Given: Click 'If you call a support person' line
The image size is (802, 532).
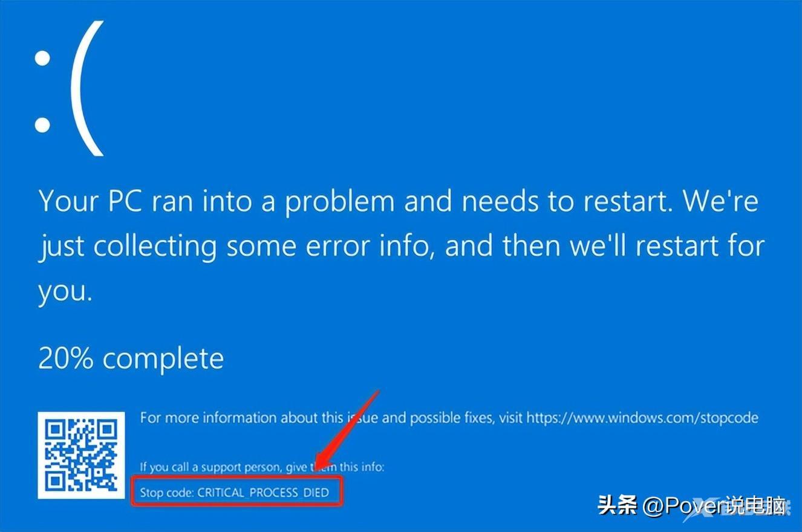Looking at the screenshot, I should click(x=262, y=467).
